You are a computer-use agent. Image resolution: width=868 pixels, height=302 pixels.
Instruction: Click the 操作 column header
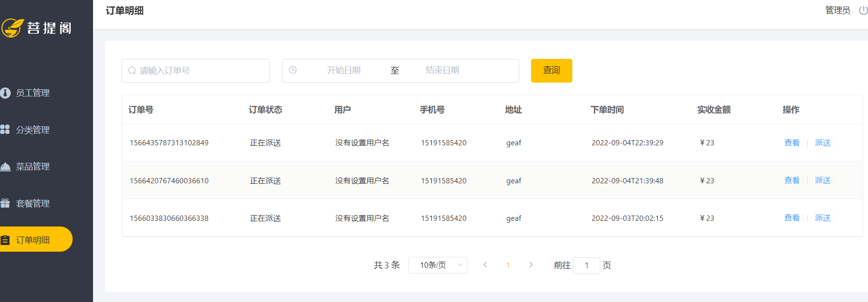(x=791, y=110)
